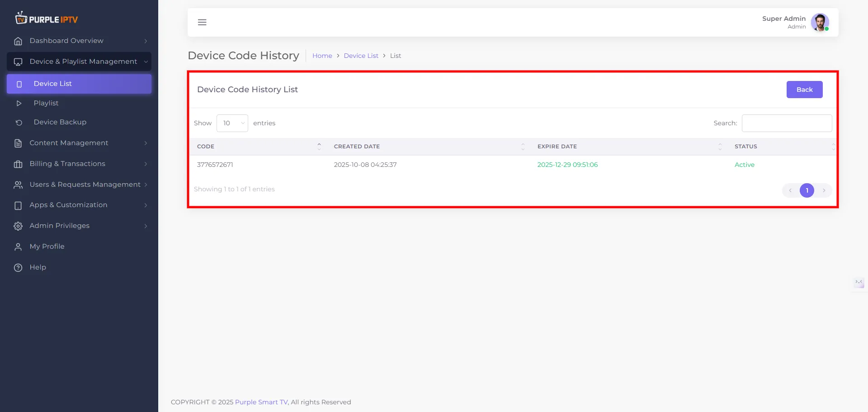This screenshot has width=868, height=412.
Task: Sort table by Status column
Action: (x=782, y=147)
